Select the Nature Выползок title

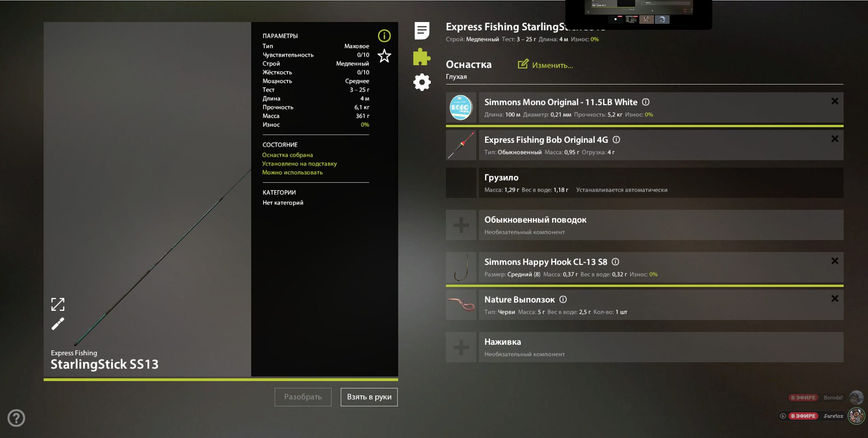[x=519, y=299]
